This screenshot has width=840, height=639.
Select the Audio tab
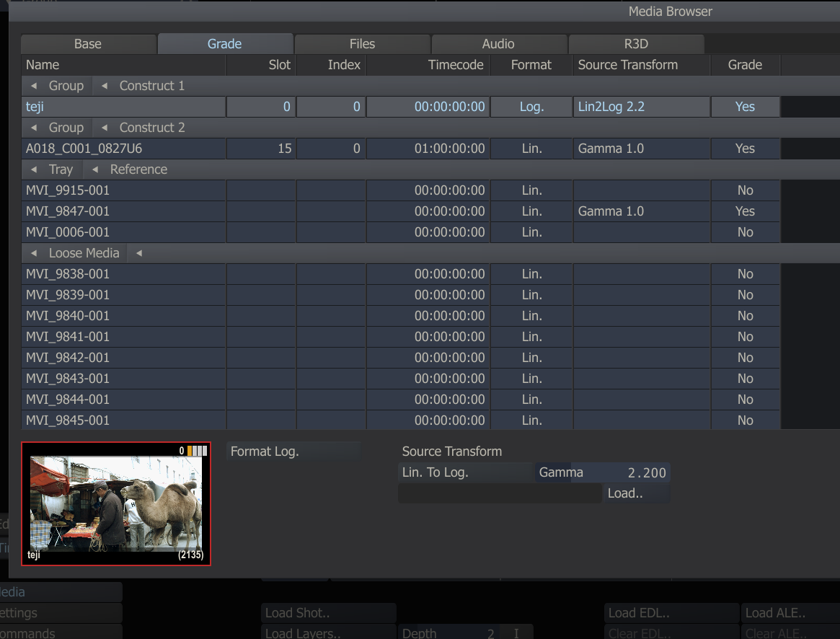tap(498, 44)
